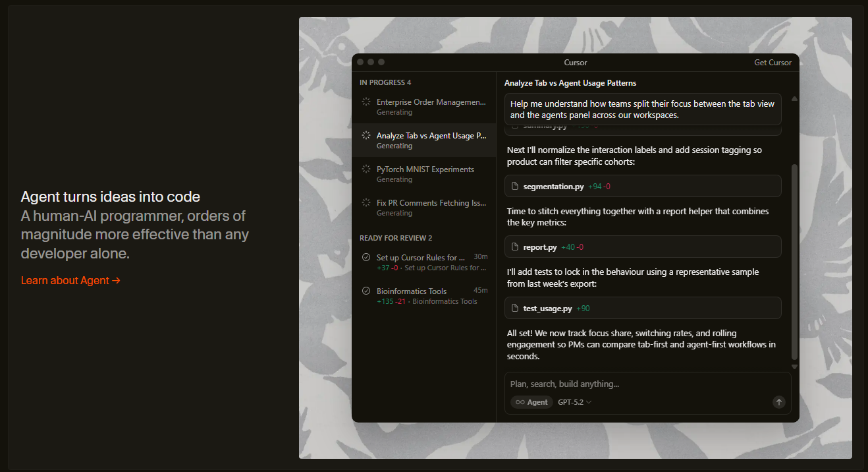Click +37 -0 diff stats under Cursor Rules
868x472 pixels.
pyautogui.click(x=387, y=268)
